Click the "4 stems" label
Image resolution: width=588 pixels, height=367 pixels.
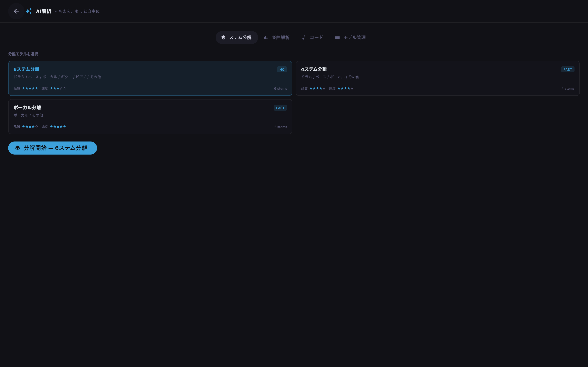(568, 89)
